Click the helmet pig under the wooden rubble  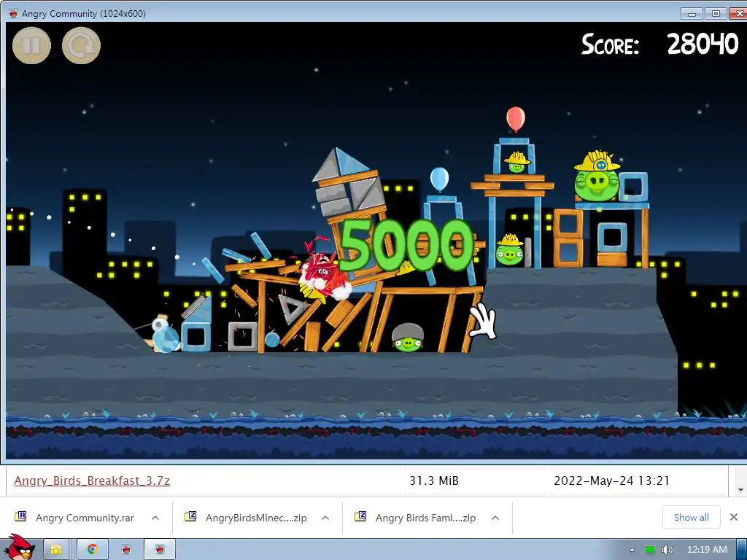tap(408, 337)
